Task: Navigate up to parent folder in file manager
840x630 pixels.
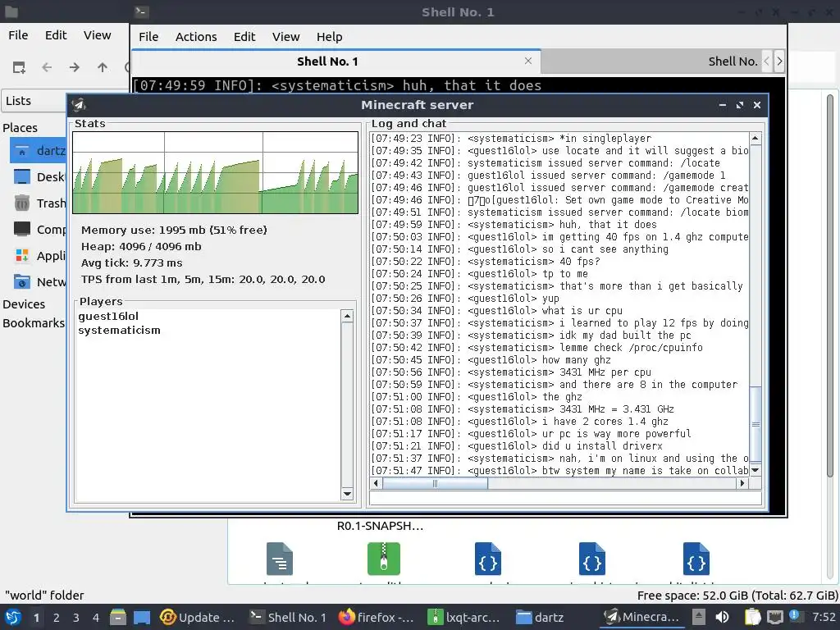Action: (x=103, y=67)
